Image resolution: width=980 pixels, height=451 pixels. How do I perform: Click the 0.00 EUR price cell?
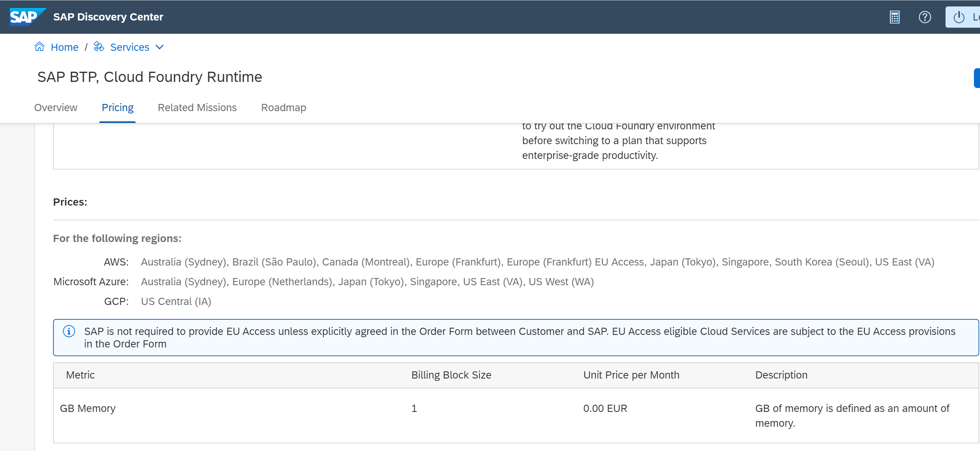(605, 408)
